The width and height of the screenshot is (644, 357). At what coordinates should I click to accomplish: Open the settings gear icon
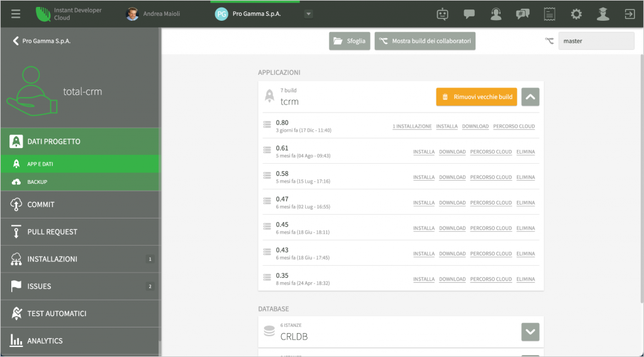coord(576,14)
